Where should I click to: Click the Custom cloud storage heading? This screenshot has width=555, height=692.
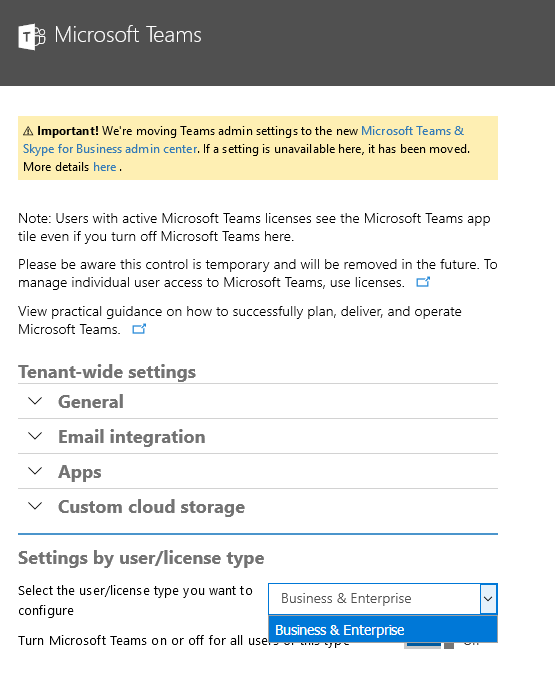pos(151,507)
